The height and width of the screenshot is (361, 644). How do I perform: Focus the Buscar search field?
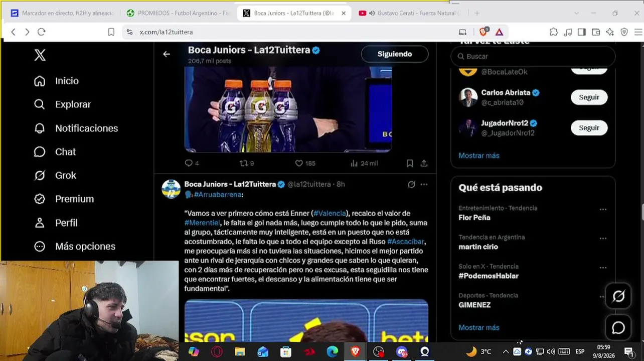(533, 57)
